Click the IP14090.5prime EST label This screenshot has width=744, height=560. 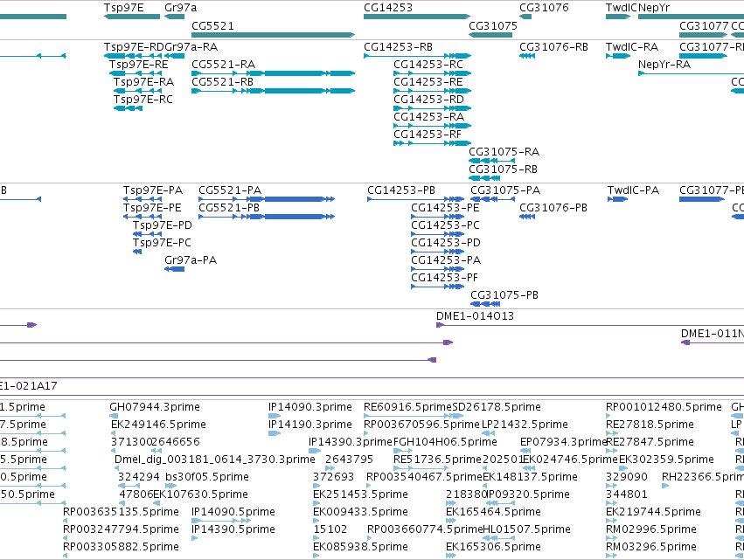(x=233, y=512)
